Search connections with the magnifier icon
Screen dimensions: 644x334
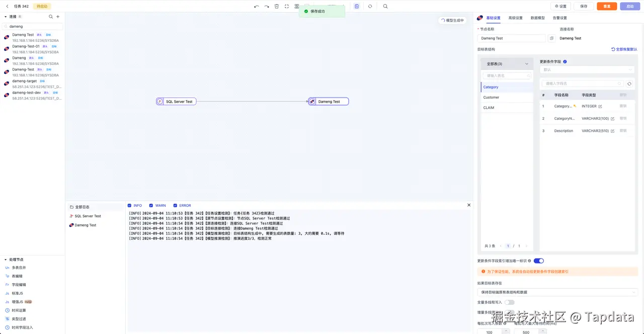coord(51,17)
